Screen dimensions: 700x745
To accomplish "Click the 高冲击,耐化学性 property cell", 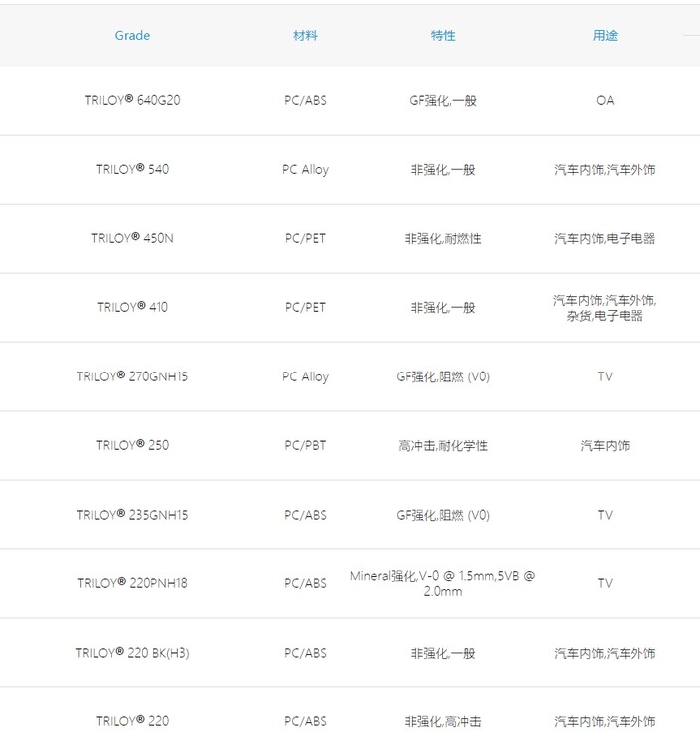I will click(x=443, y=445).
